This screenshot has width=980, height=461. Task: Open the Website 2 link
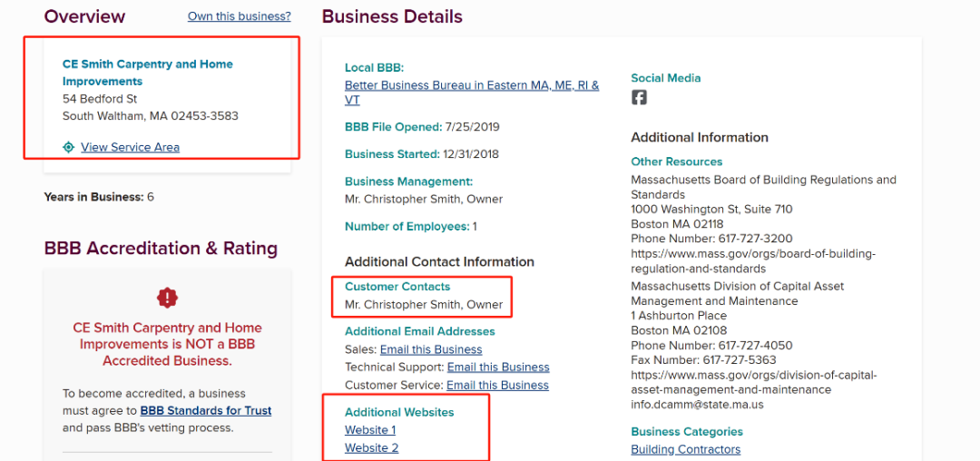(372, 448)
